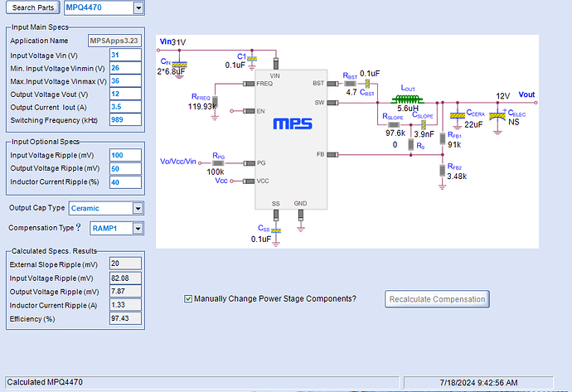Screen dimensions: 572x392
Task: Open the Compensation Type RAMP1 dropdown
Action: [x=138, y=228]
